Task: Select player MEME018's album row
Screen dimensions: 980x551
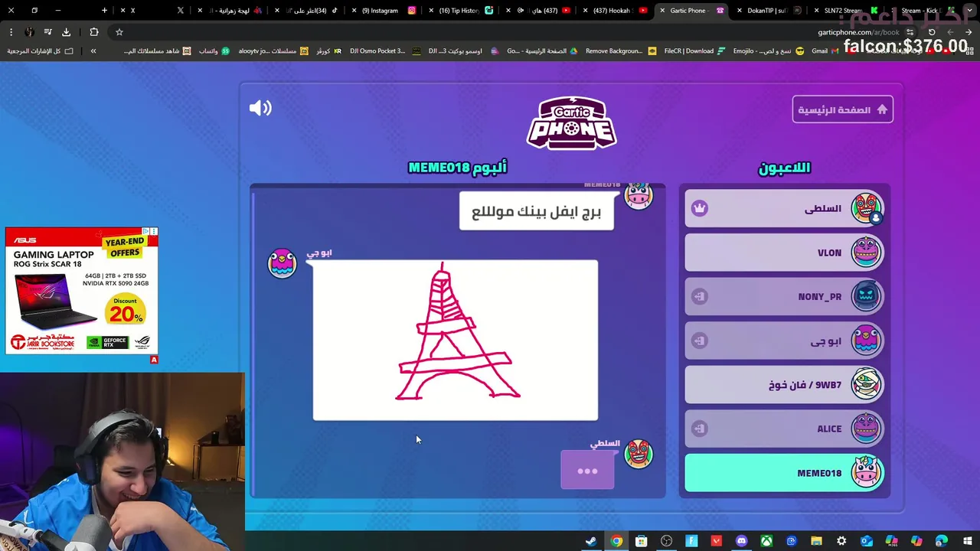Action: tap(784, 473)
